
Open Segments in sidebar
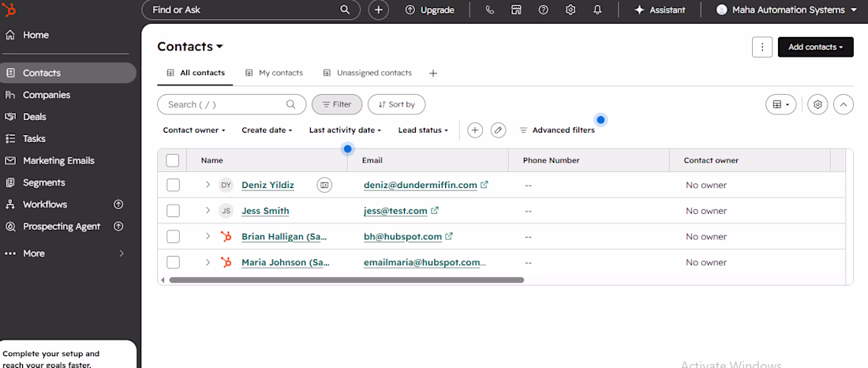[x=43, y=182]
